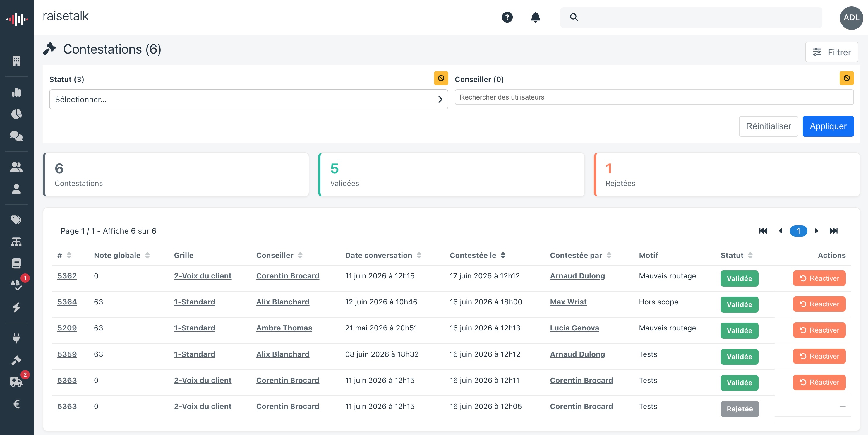
Task: Open the conversations chat bubbles icon
Action: point(16,136)
